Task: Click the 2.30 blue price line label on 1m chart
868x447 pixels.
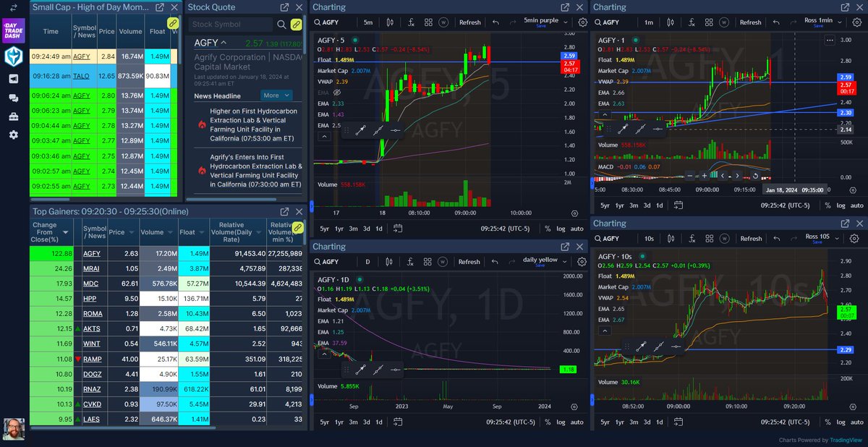Action: point(846,113)
